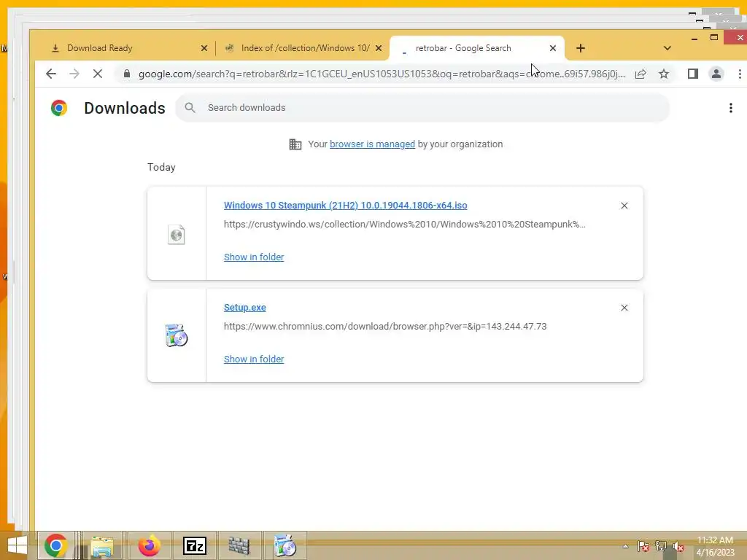Image resolution: width=747 pixels, height=560 pixels.
Task: Open a new browser tab
Action: pyautogui.click(x=580, y=48)
